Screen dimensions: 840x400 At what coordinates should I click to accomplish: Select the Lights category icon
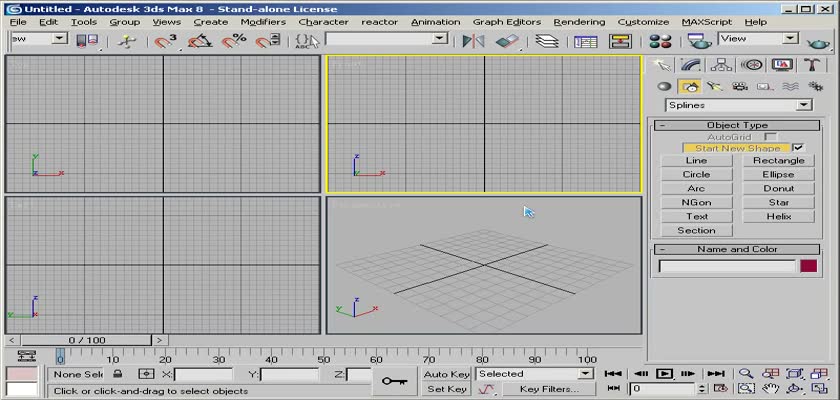coord(714,86)
